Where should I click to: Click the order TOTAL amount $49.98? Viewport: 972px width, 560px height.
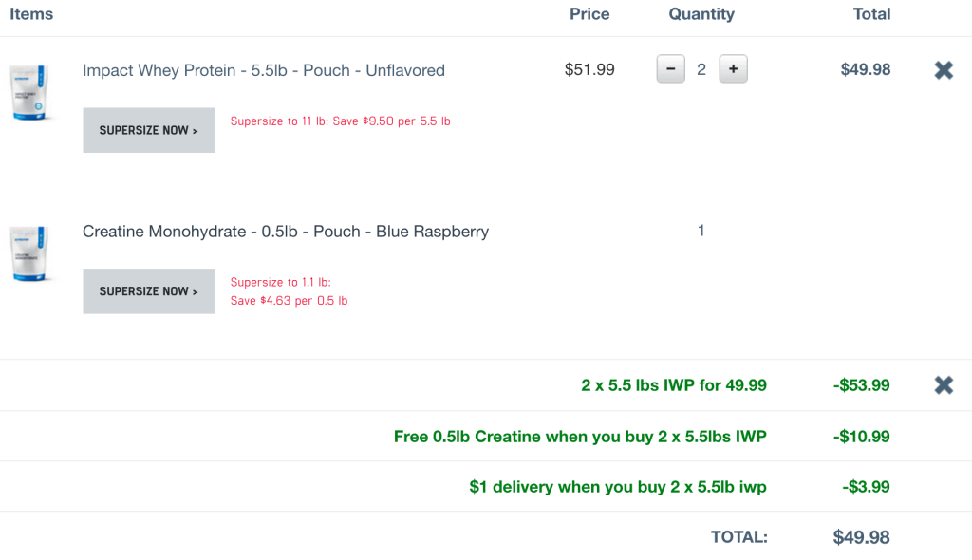pos(861,537)
